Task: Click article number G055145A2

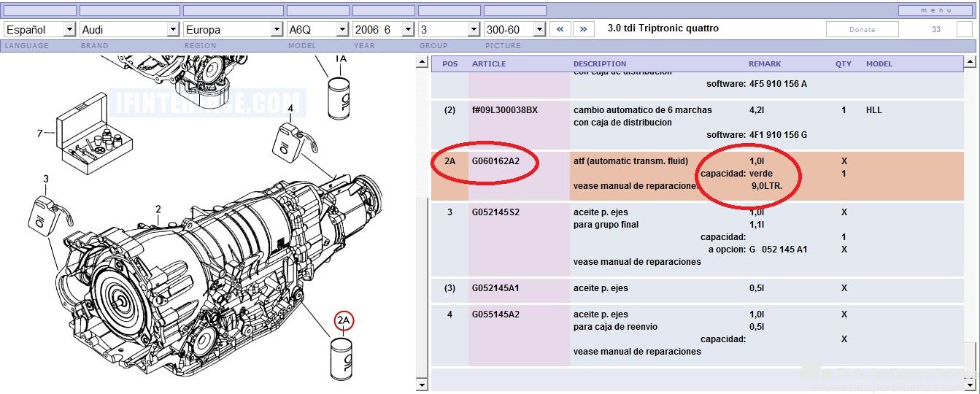Action: pyautogui.click(x=495, y=314)
